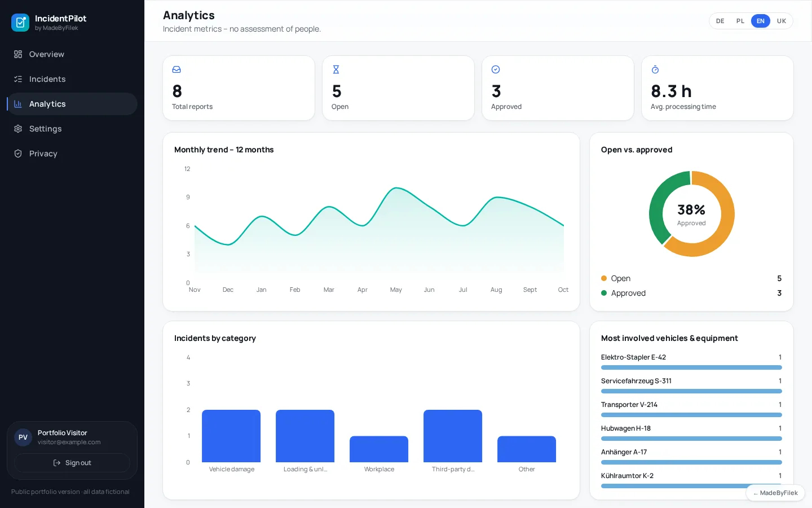
Task: Click the 'Transporter V-214' label
Action: 629,405
